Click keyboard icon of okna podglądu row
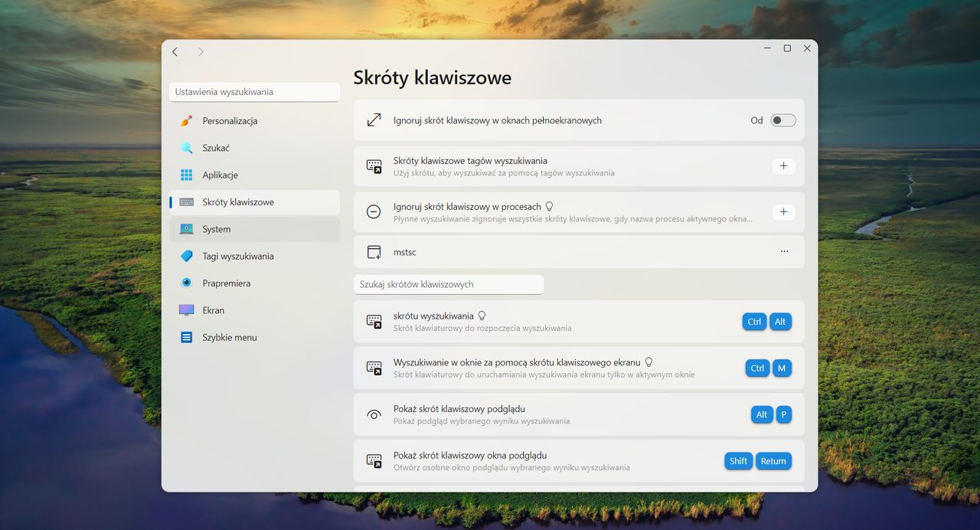This screenshot has width=980, height=530. click(374, 461)
